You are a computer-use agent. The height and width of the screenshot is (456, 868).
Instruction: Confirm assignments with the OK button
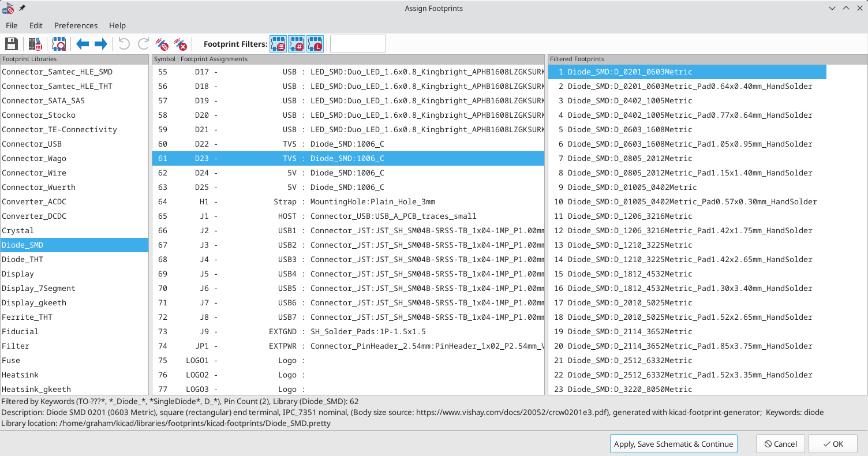[833, 443]
